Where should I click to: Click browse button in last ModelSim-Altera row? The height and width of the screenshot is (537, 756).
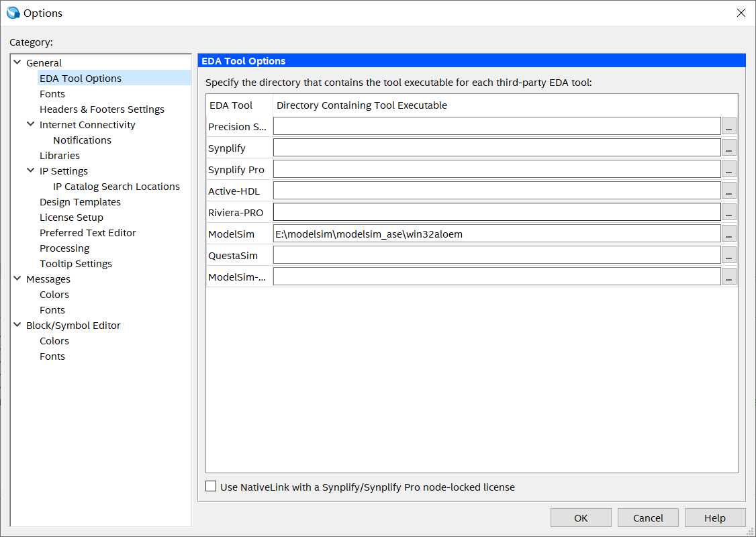(729, 277)
